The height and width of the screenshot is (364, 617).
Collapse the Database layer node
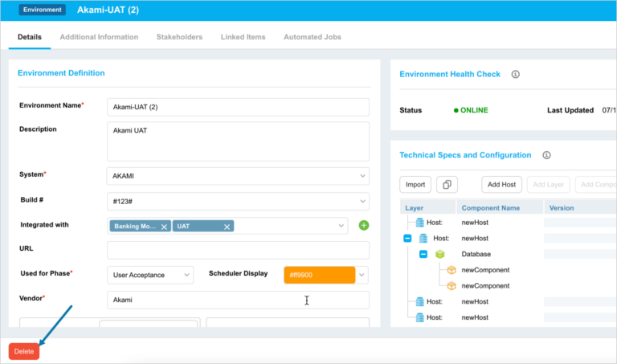[x=423, y=254]
